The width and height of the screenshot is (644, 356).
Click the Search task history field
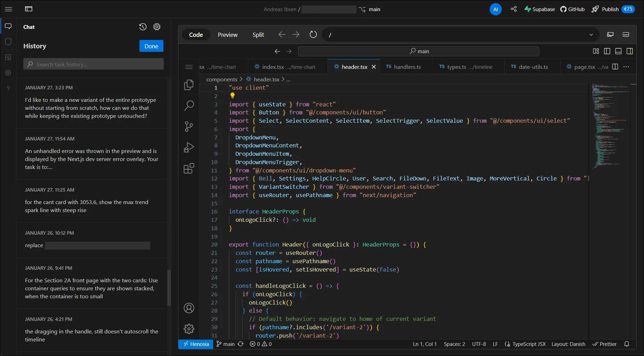click(94, 64)
